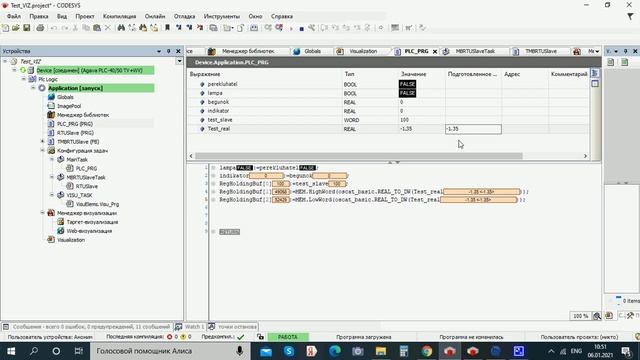The width and height of the screenshot is (640, 360).
Task: Open File Explorer from the taskbar
Action: (381, 351)
